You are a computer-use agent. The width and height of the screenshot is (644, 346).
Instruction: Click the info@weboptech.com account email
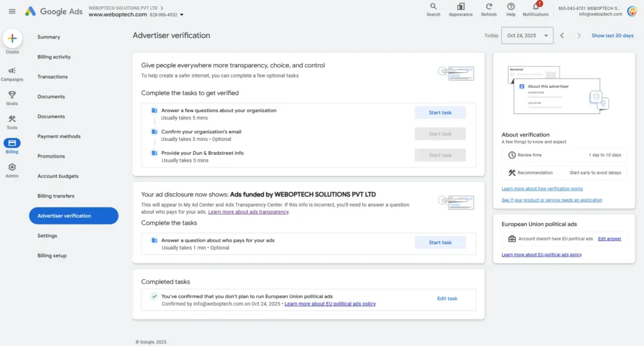click(601, 14)
